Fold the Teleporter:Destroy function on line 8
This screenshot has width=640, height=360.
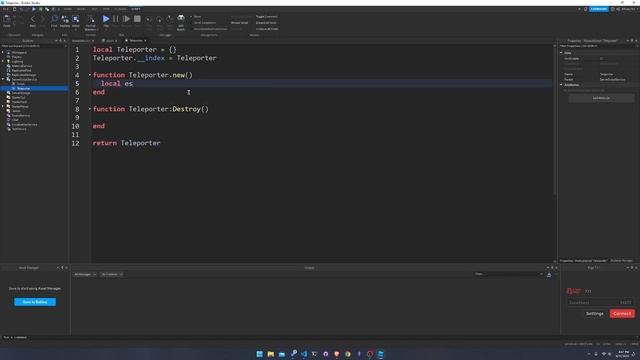click(90, 109)
